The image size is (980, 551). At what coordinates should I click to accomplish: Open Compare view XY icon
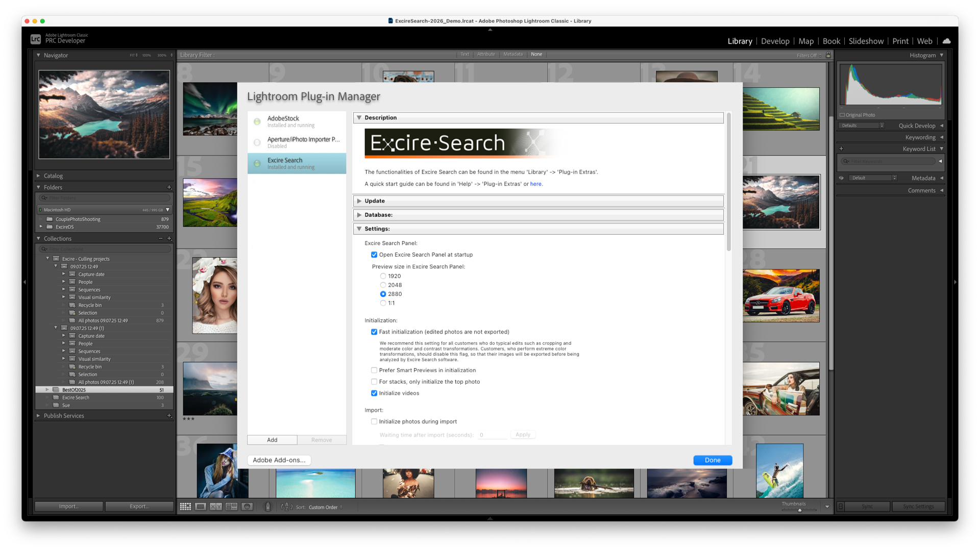[x=216, y=507]
